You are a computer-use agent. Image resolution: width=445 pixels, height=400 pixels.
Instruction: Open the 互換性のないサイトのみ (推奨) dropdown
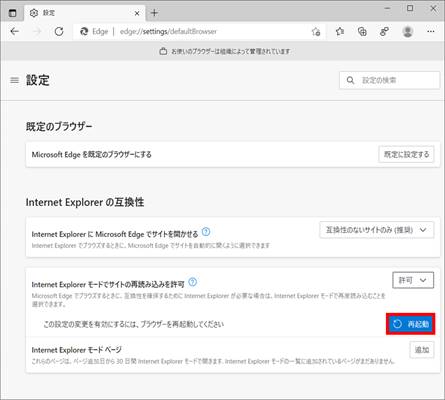click(x=377, y=230)
